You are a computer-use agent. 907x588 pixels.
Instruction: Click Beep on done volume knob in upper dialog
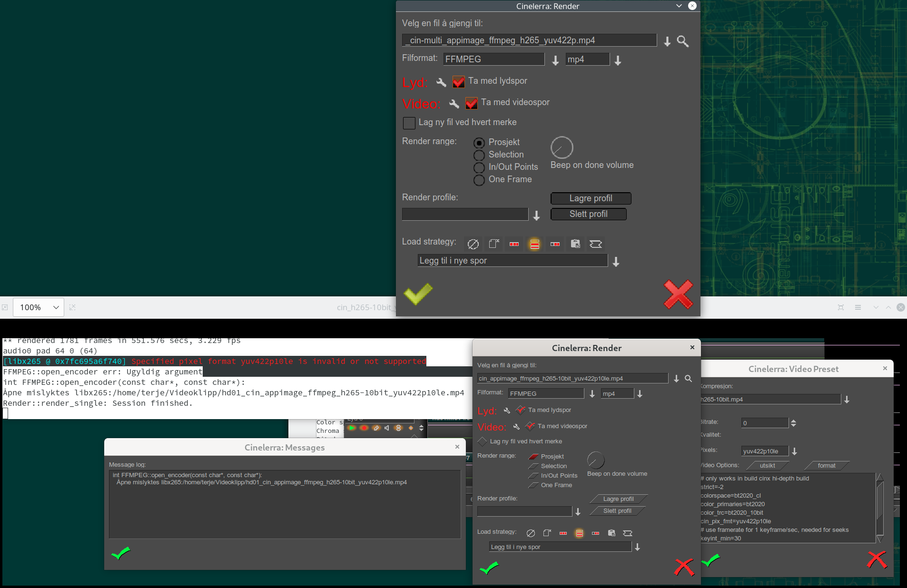click(x=562, y=148)
